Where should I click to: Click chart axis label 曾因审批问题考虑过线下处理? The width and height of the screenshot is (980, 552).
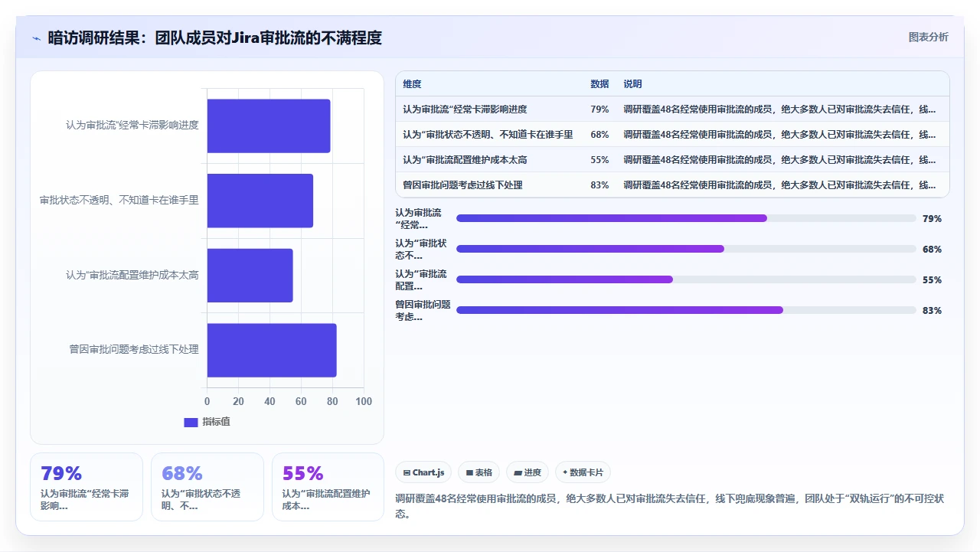point(134,350)
